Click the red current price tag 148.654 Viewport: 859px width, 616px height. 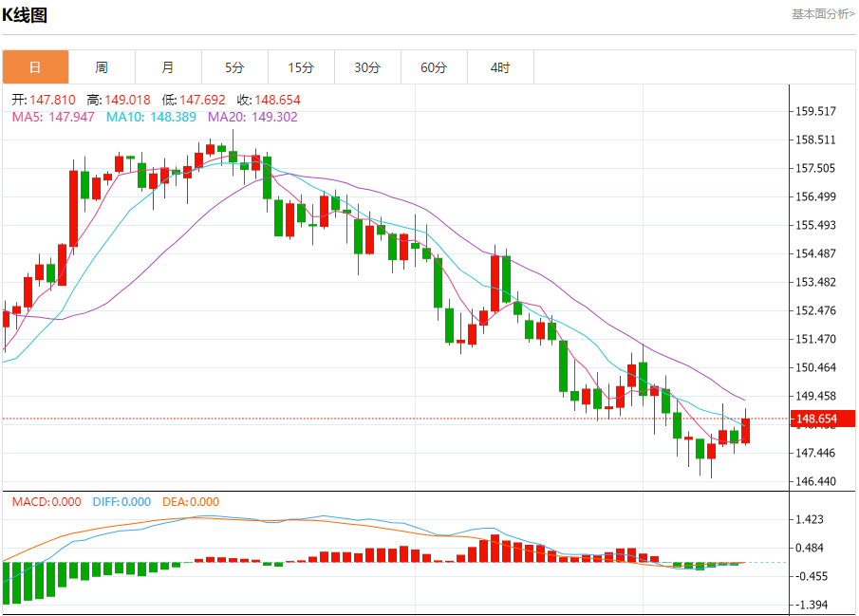822,419
